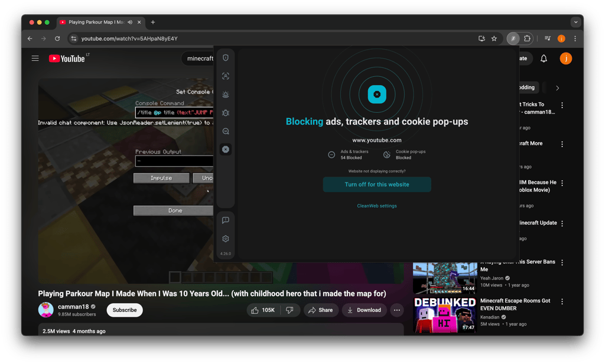
Task: Download the video
Action: (364, 310)
